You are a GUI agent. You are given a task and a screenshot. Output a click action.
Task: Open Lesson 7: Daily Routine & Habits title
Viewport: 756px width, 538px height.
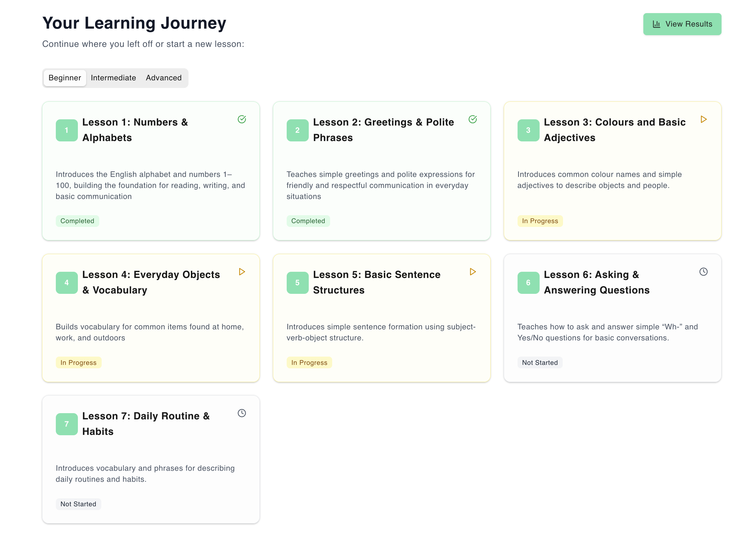coord(146,424)
